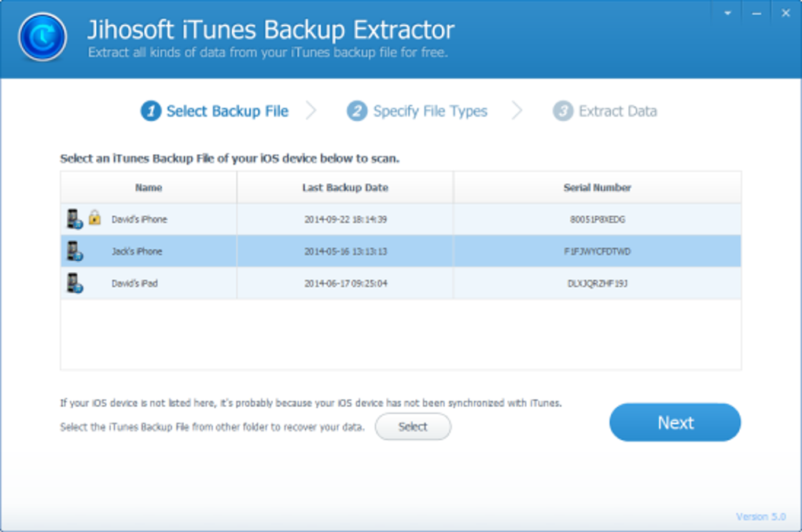Screen dimensions: 802x532
Task: Select David's iPhone backup dated 2014-09-22
Action: click(345, 219)
